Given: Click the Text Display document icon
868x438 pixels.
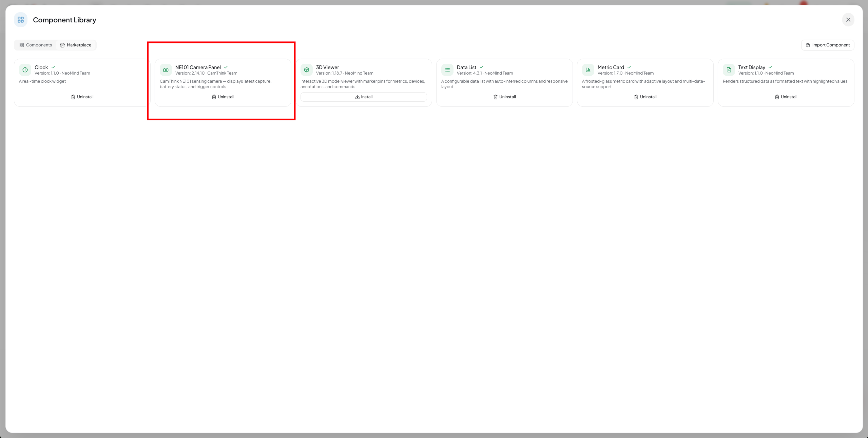Looking at the screenshot, I should click(x=729, y=70).
